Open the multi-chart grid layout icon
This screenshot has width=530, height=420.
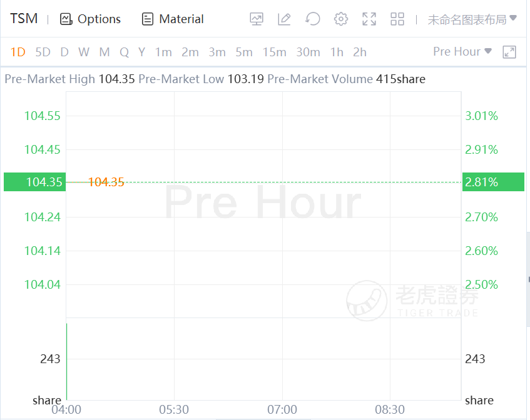pos(397,19)
